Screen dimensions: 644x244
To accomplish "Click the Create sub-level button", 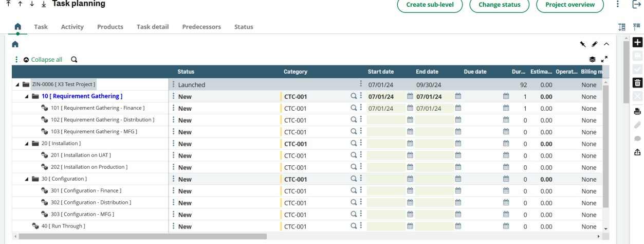I will [x=430, y=5].
